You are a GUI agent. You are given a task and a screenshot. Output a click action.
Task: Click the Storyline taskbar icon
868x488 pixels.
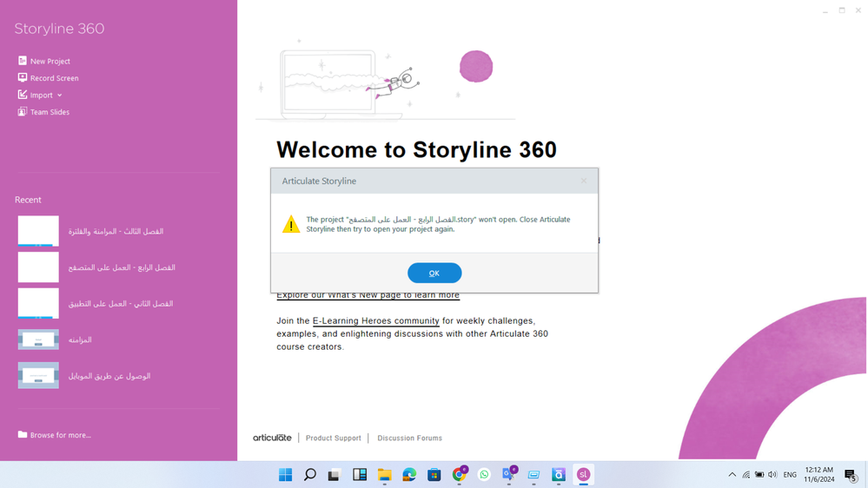point(584,474)
